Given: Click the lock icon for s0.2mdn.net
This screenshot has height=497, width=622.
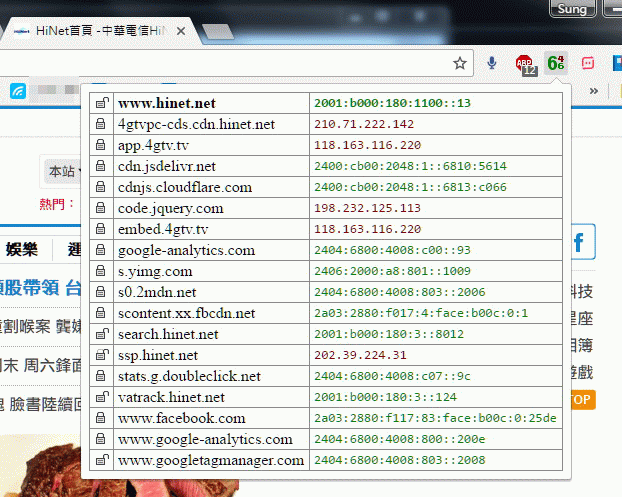Looking at the screenshot, I should click(101, 292).
